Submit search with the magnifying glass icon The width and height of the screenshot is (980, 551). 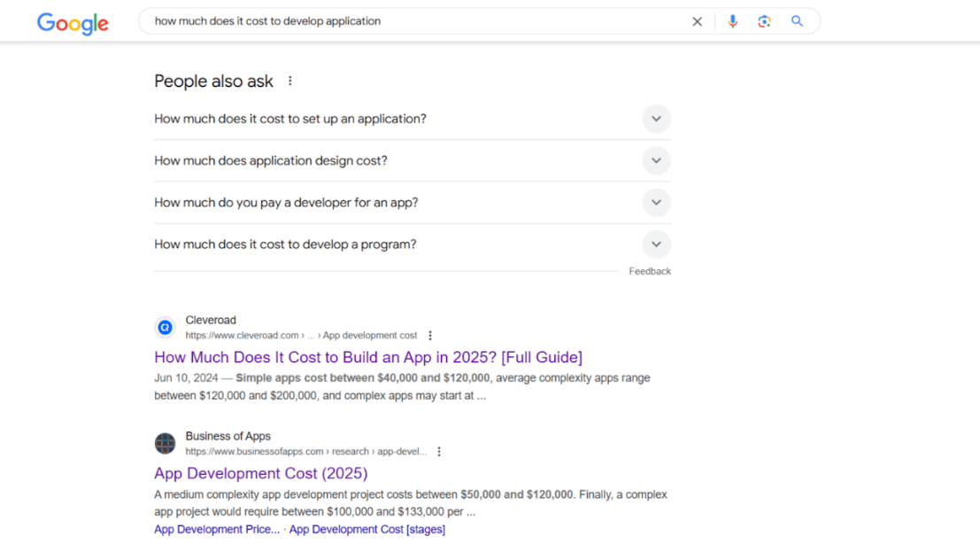[797, 21]
